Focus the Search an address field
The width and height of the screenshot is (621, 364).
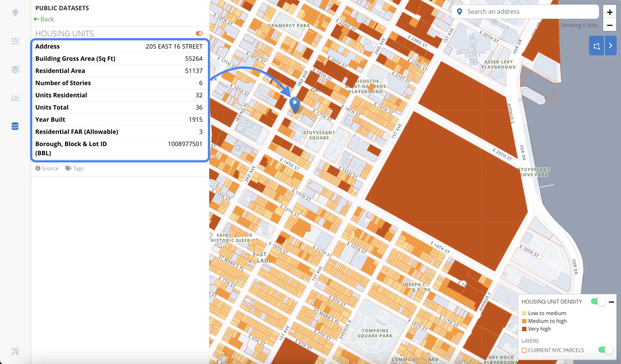coord(525,12)
